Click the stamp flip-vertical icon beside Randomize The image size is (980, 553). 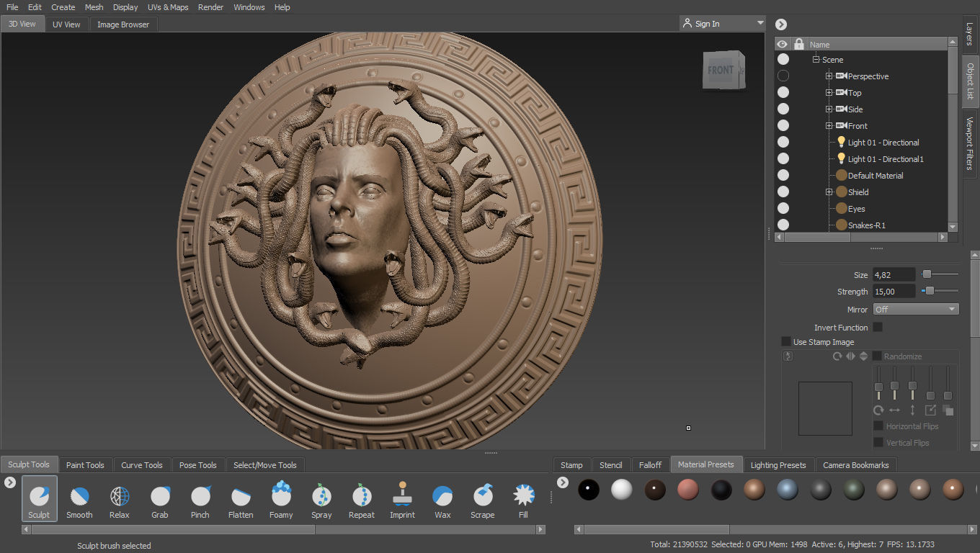[x=863, y=356]
